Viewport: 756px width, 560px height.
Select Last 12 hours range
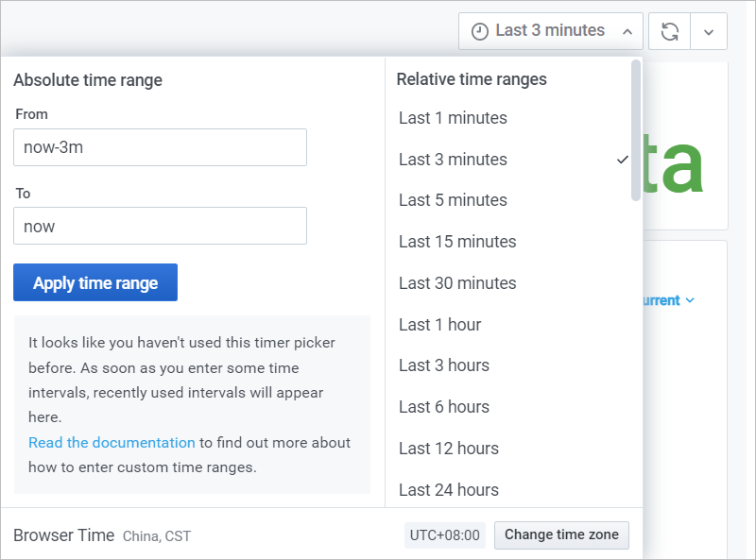coord(449,449)
